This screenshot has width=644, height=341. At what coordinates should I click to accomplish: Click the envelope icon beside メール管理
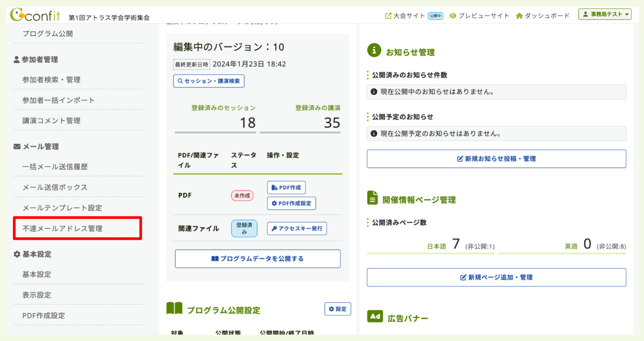(x=16, y=146)
